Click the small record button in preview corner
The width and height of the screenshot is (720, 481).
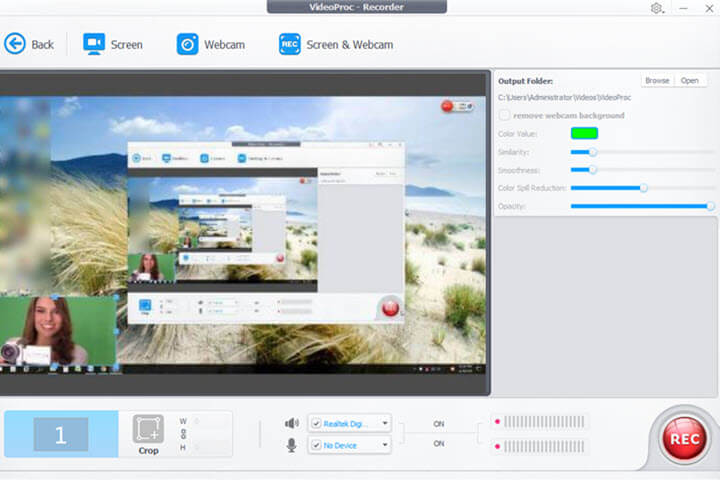click(x=447, y=106)
